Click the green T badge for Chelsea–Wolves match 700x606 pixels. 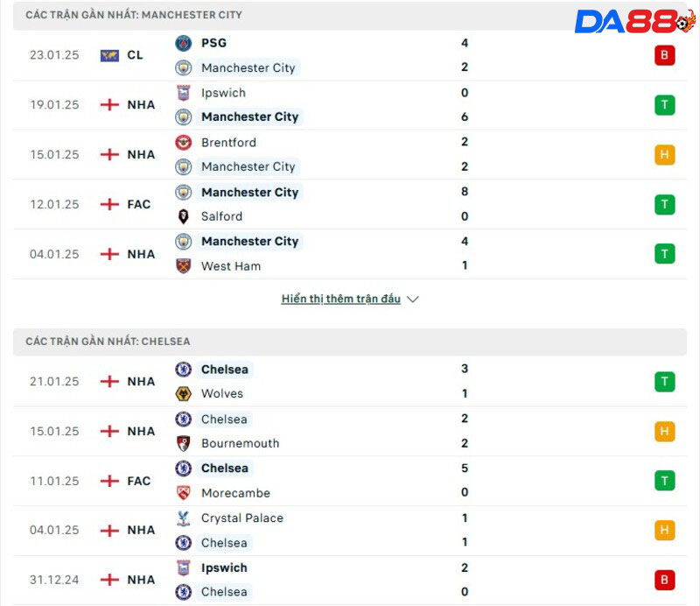(x=665, y=382)
